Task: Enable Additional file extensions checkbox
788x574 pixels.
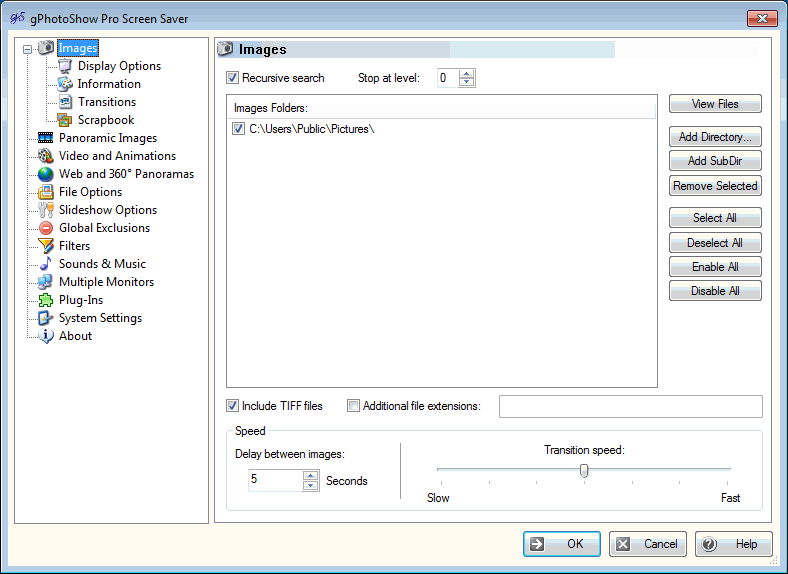Action: click(353, 406)
